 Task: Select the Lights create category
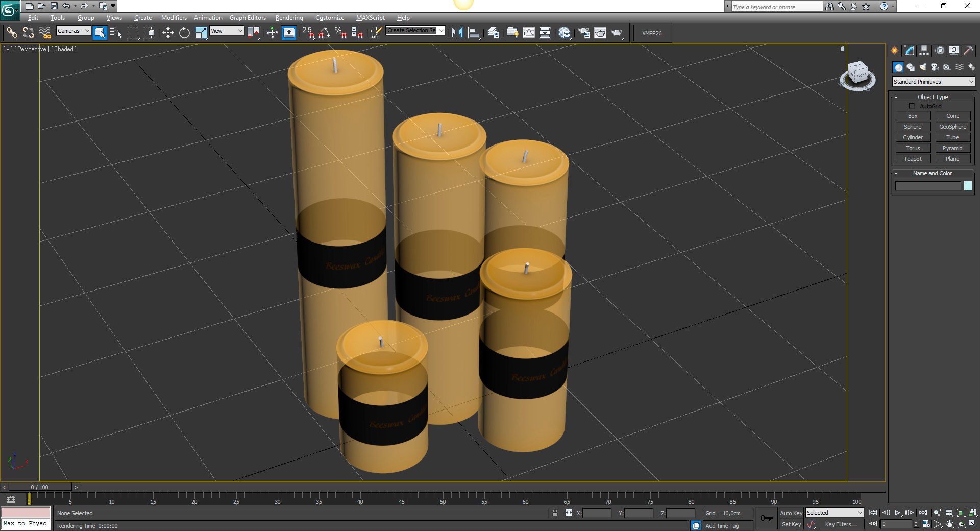coord(923,67)
